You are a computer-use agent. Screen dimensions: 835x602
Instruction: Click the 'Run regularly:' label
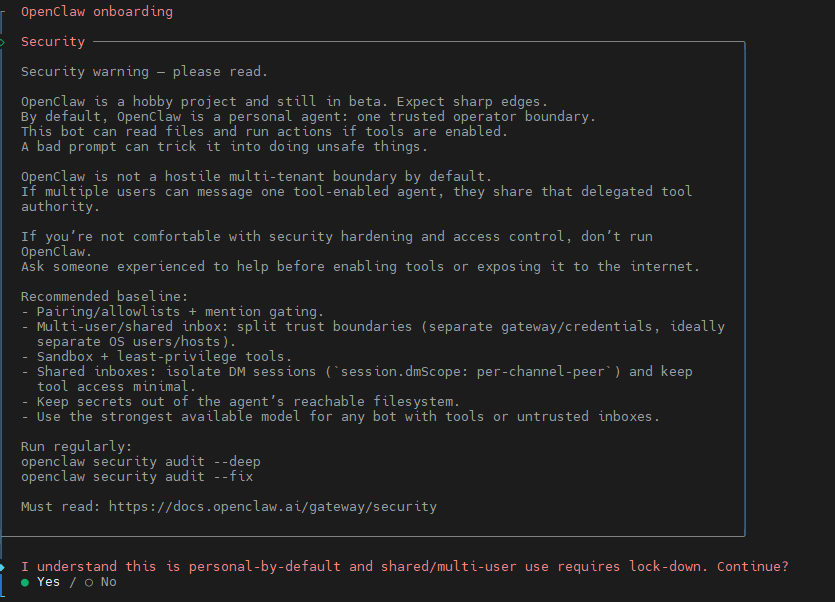(76, 446)
